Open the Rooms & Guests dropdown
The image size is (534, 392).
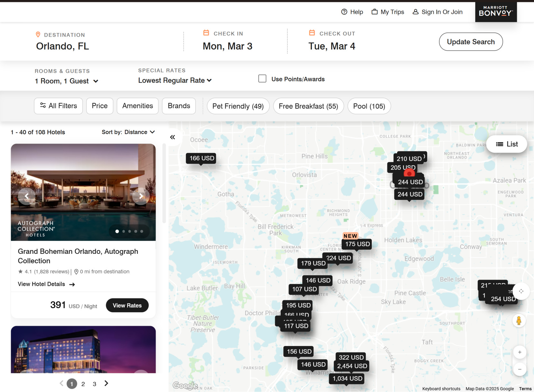67,81
